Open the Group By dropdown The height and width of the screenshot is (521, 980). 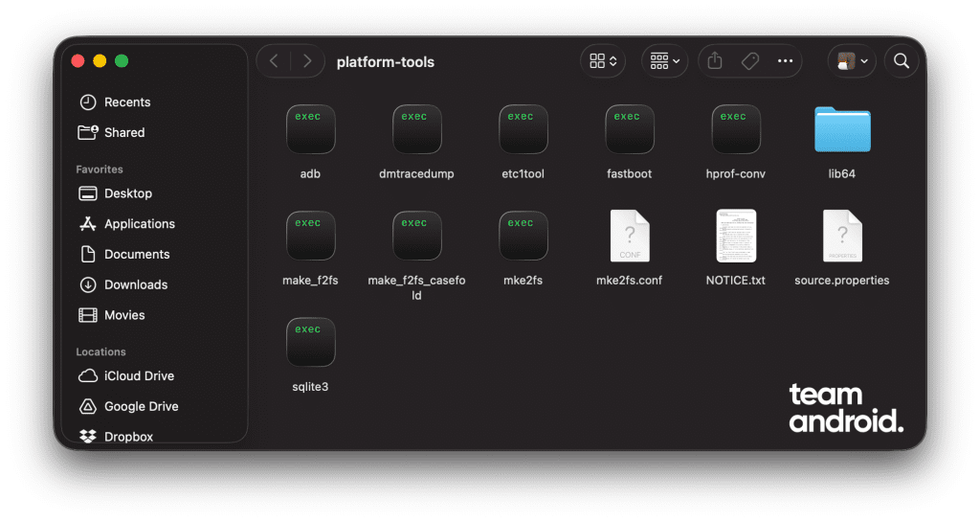coord(664,61)
